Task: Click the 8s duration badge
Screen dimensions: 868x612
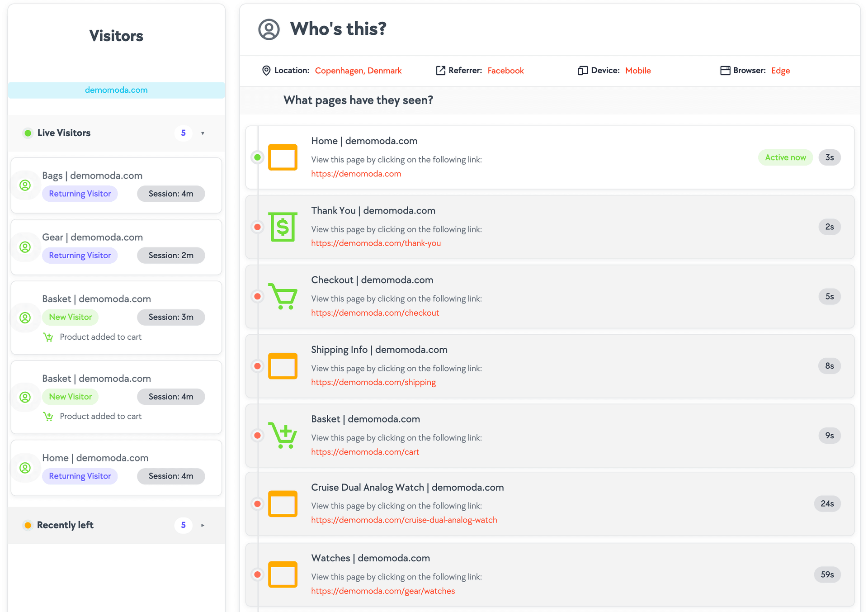Action: (830, 366)
